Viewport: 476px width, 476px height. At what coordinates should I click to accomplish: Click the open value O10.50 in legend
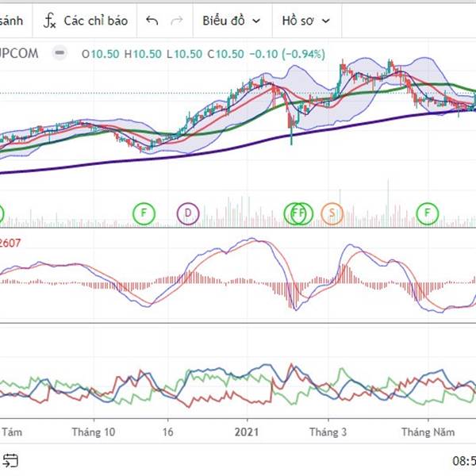pyautogui.click(x=100, y=54)
